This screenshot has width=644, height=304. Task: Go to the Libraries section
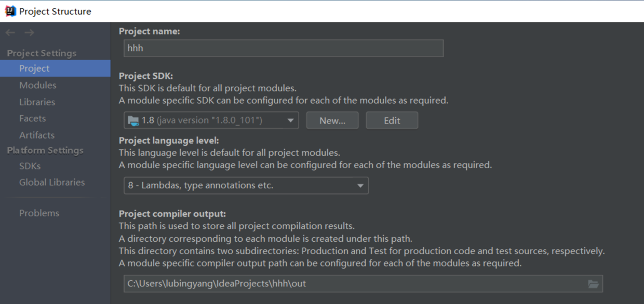tap(37, 102)
